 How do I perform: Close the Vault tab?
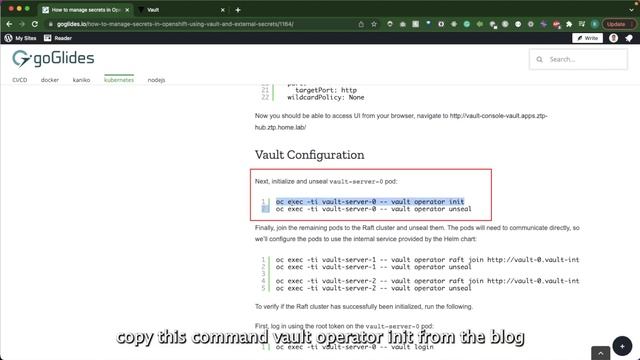[x=222, y=10]
